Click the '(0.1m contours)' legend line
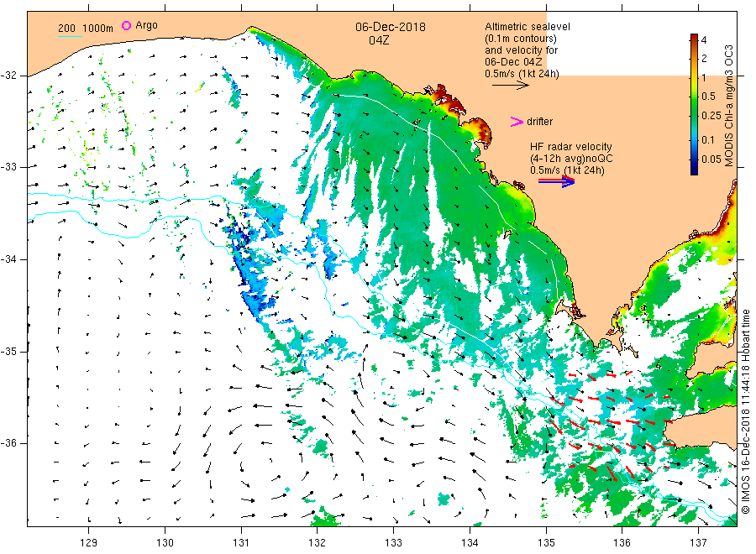Viewport: 756px width, 554px height. 521,39
